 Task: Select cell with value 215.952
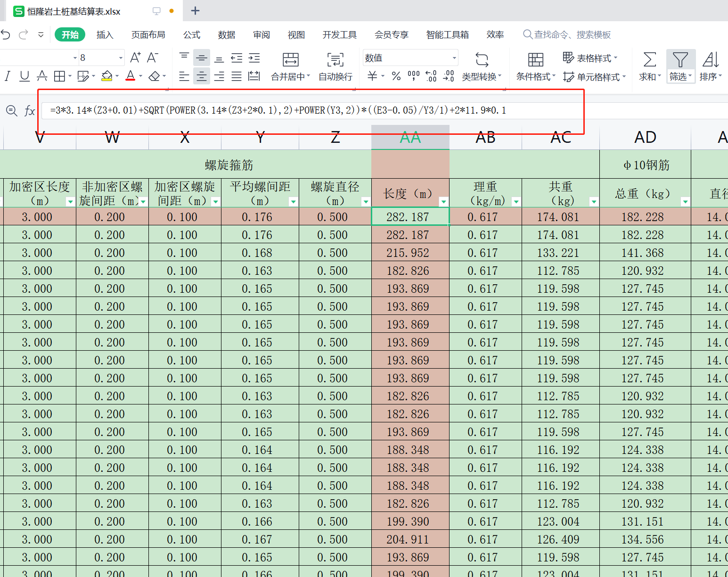(x=410, y=253)
